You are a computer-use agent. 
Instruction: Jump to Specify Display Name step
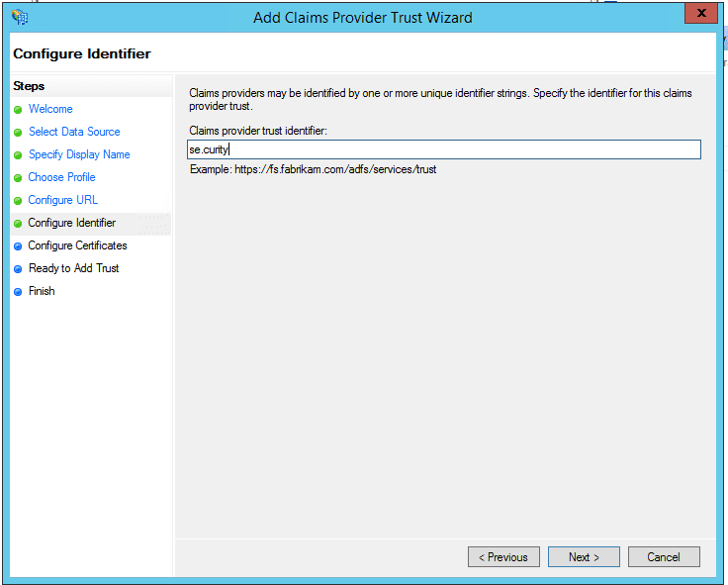[79, 154]
